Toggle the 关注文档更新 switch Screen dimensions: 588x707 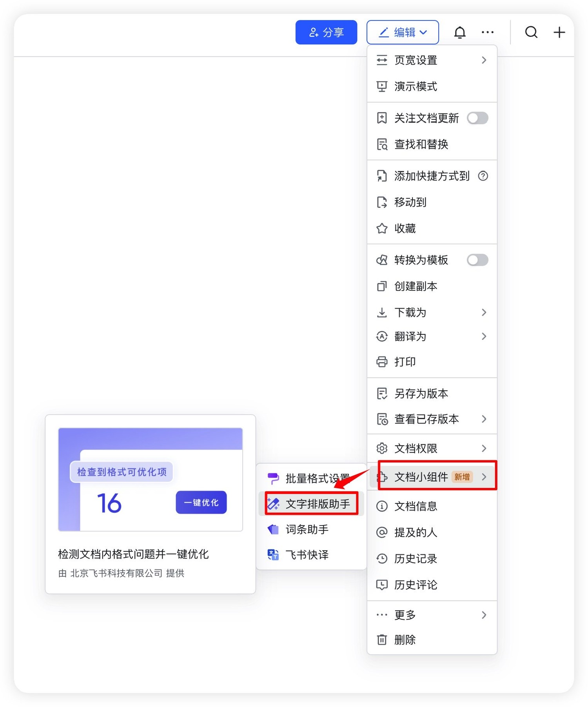(x=477, y=118)
